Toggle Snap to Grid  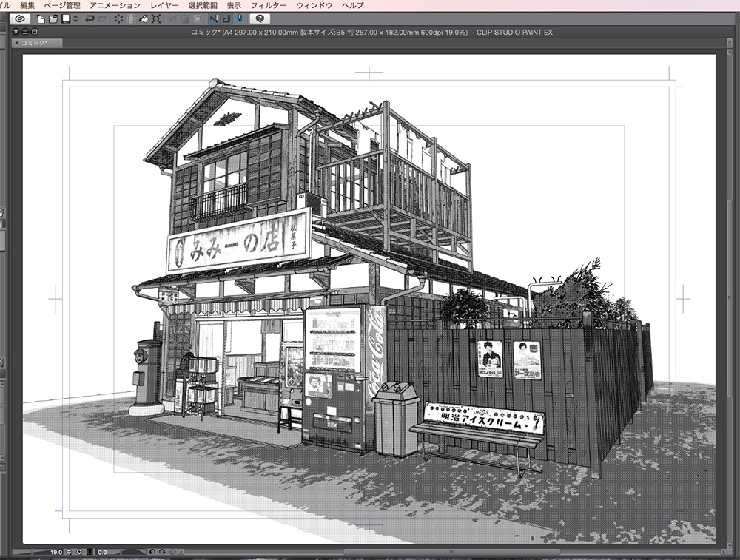pyautogui.click(x=239, y=19)
